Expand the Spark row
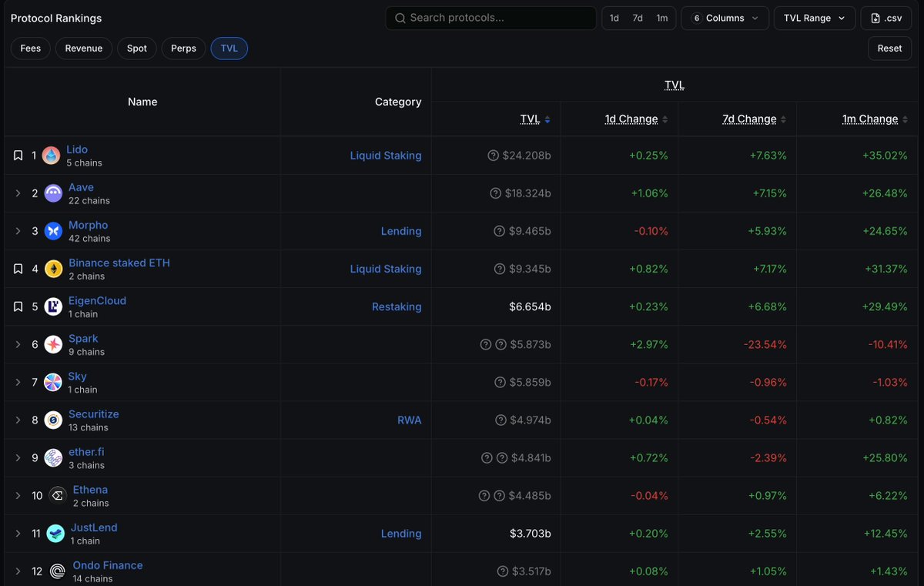The image size is (924, 586). tap(18, 344)
